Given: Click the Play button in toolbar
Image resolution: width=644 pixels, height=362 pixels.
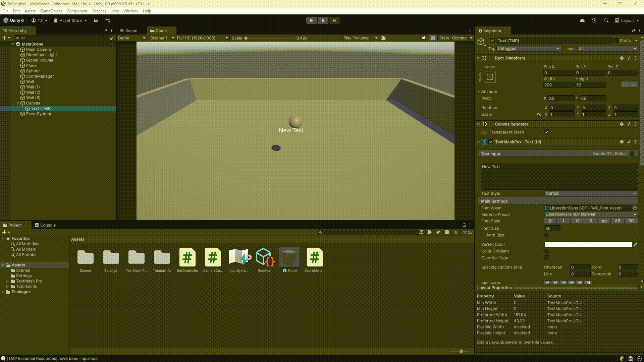Looking at the screenshot, I should click(x=311, y=20).
